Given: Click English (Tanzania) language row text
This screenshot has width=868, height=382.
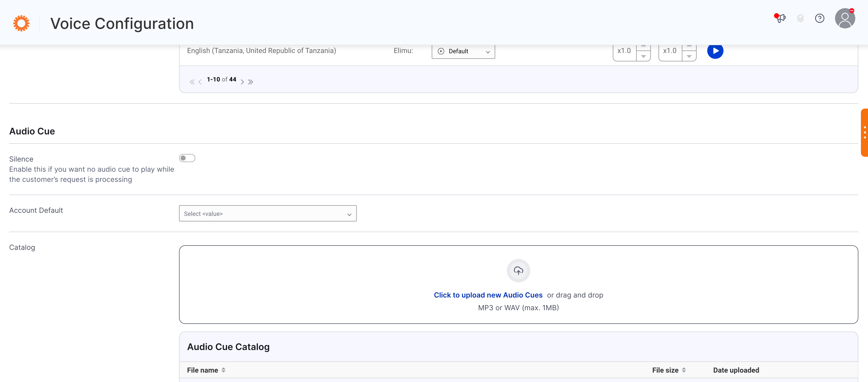Looking at the screenshot, I should pos(262,50).
